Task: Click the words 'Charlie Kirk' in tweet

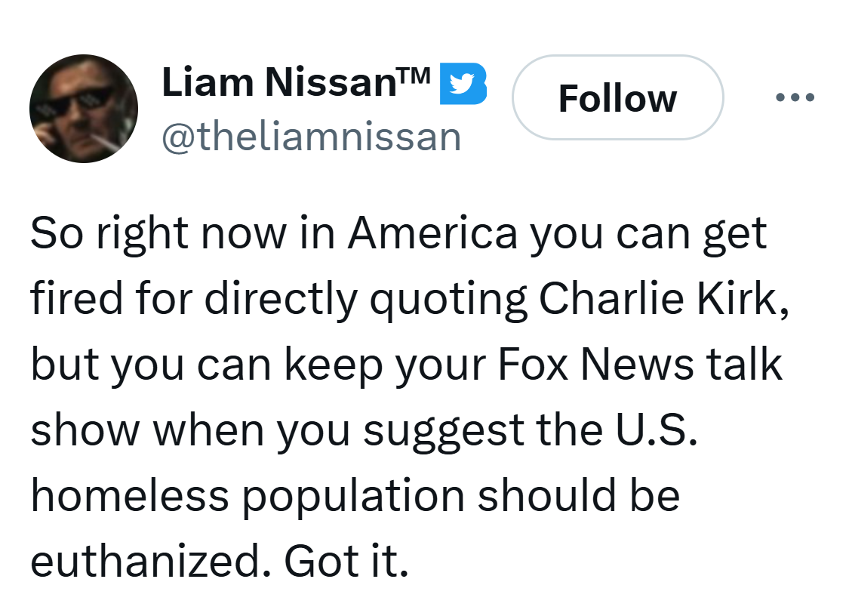Action: [663, 299]
